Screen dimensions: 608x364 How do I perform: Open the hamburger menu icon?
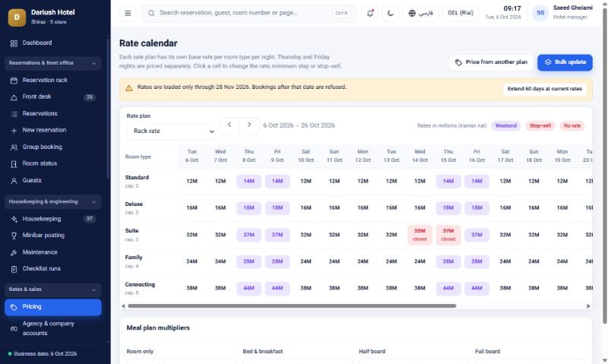128,13
